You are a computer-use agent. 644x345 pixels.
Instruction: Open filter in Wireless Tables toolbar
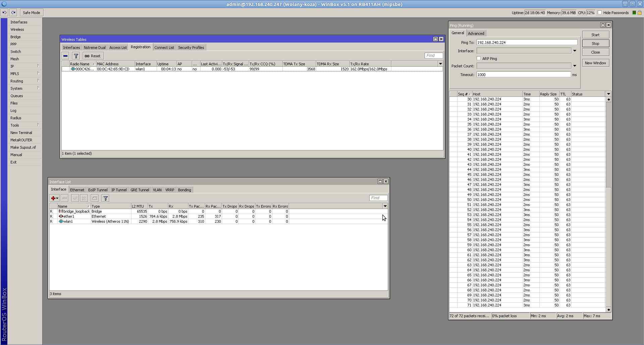point(76,56)
